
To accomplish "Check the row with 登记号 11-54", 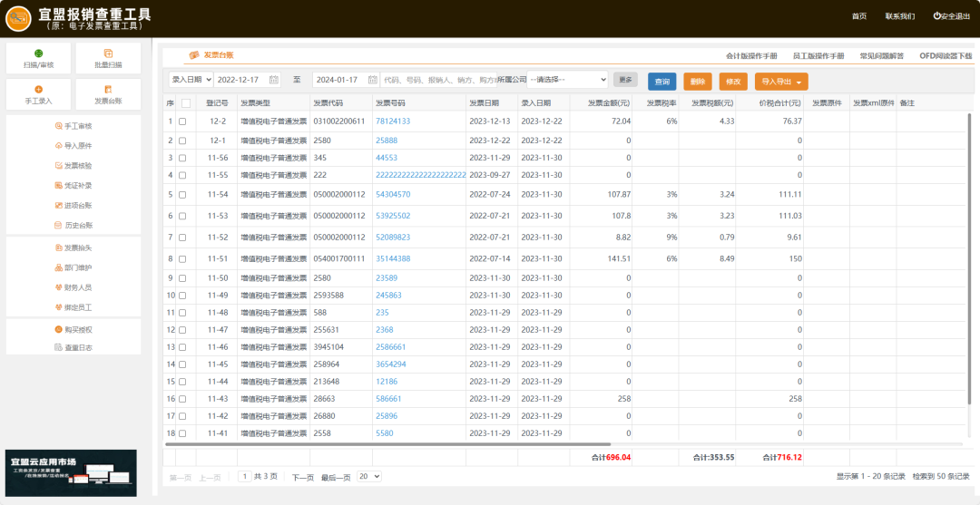I will click(x=182, y=195).
